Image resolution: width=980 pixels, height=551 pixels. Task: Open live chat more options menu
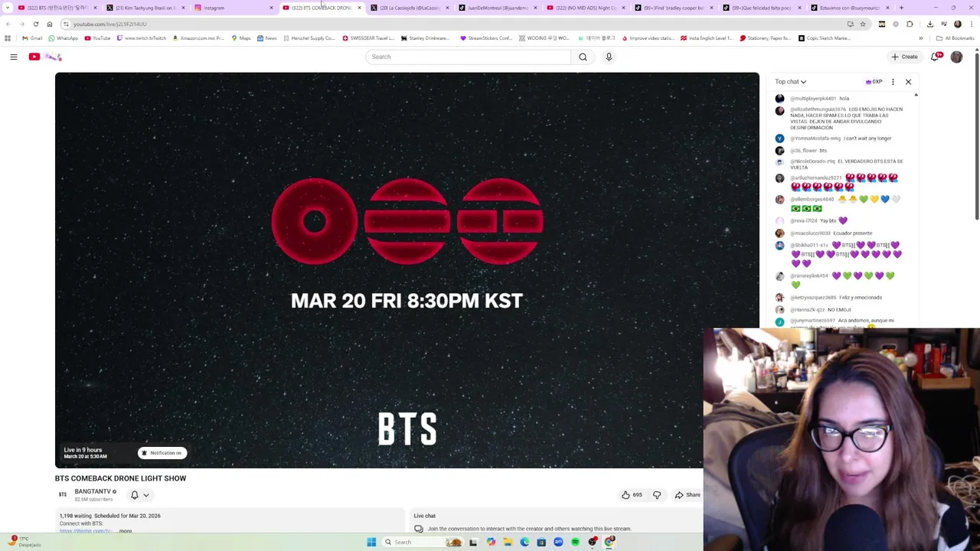893,82
